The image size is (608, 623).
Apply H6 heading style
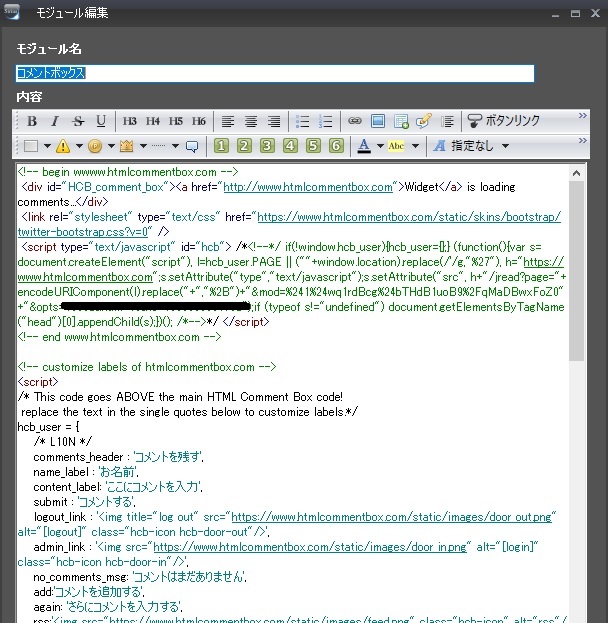click(x=199, y=121)
